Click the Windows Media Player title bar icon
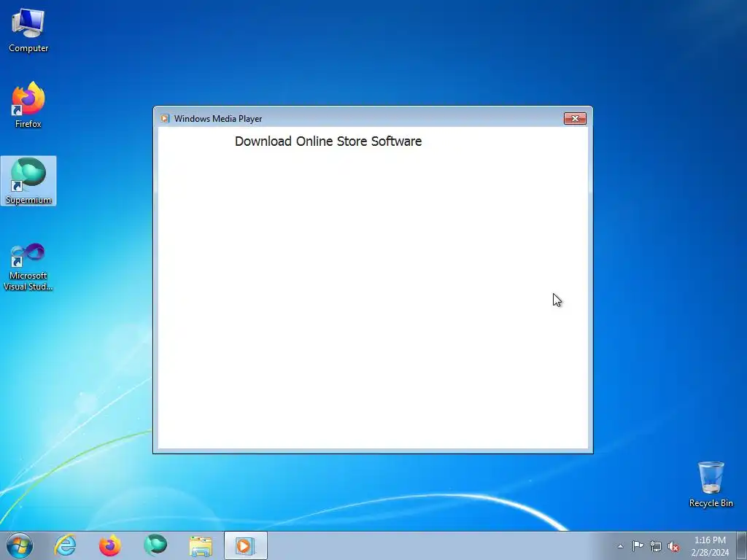Viewport: 747px width, 560px height. [165, 119]
